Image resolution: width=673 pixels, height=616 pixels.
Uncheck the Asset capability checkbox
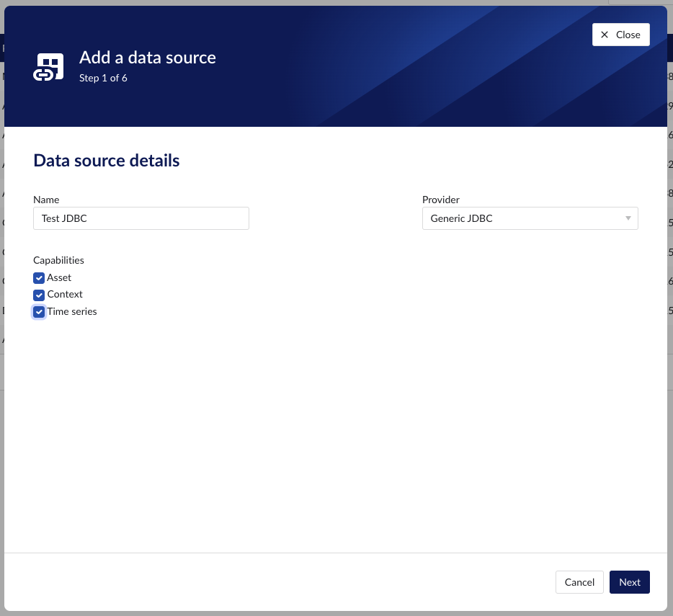click(x=39, y=278)
